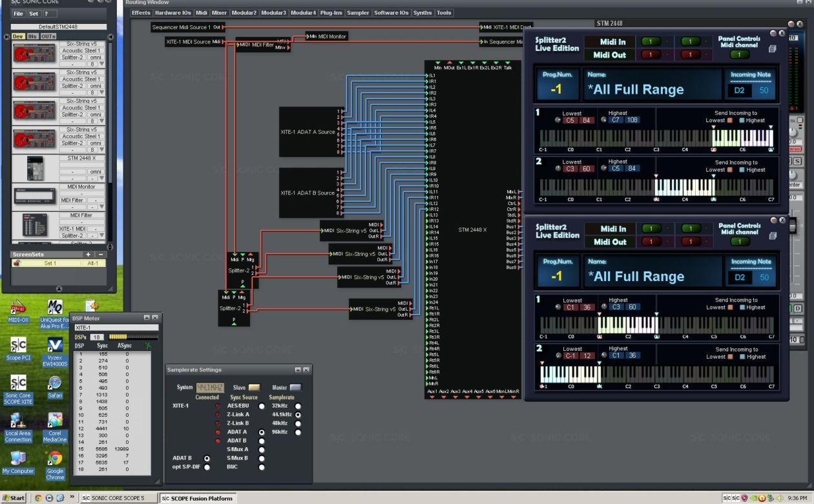Set samplerate to 96kHz
The image size is (814, 504).
298,432
